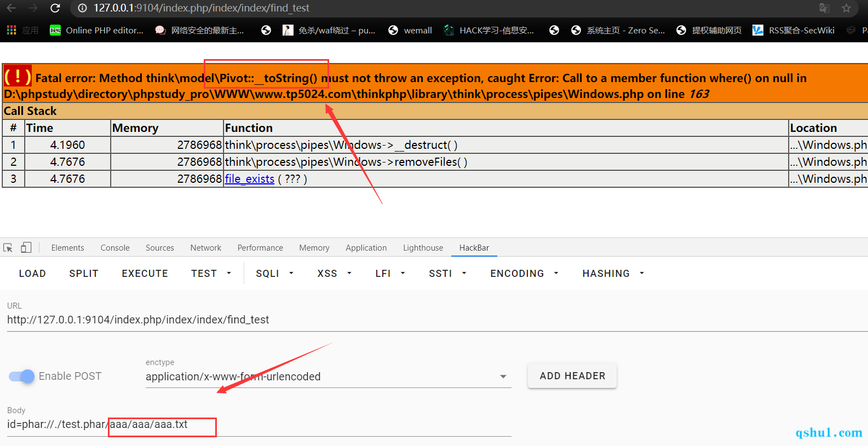Switch to the Network tab
Screen dimensions: 868x446
pyautogui.click(x=206, y=248)
